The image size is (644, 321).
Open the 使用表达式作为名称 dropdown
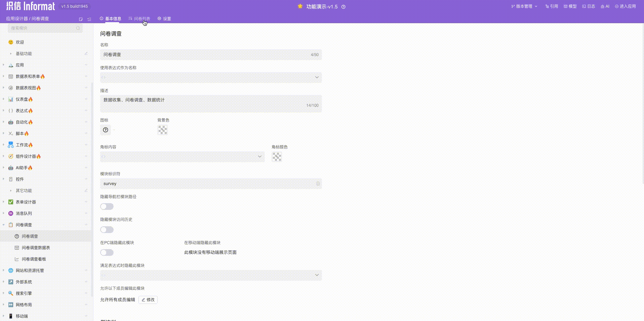211,77
